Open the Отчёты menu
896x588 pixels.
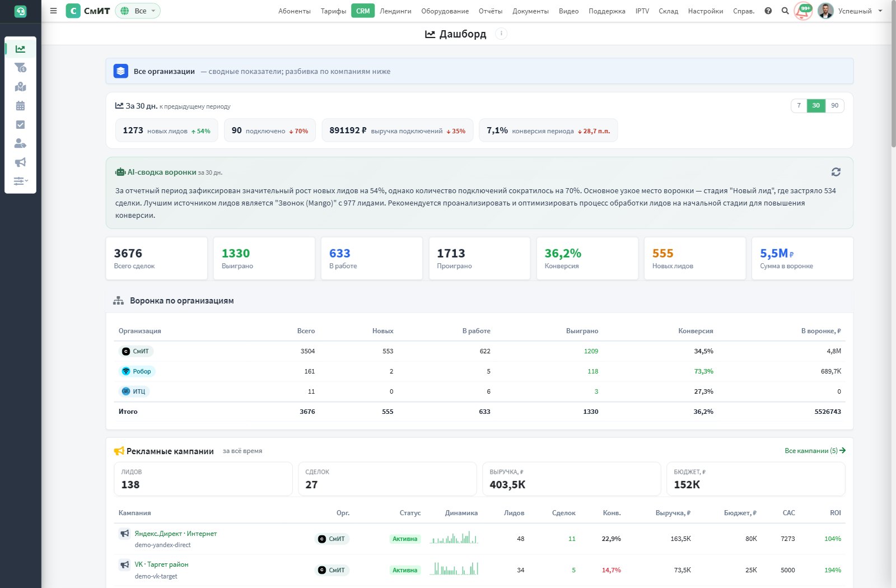(491, 11)
